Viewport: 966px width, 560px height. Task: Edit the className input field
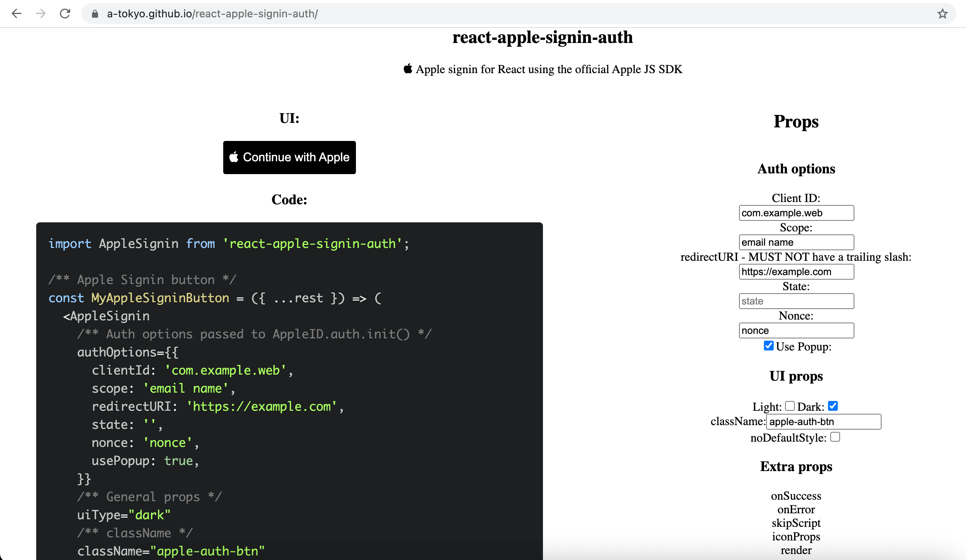823,422
